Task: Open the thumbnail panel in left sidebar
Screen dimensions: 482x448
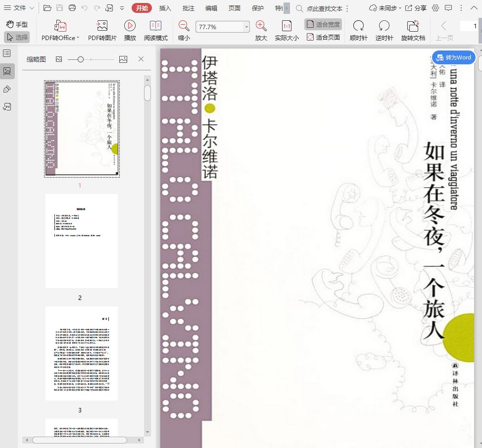Action: [7, 71]
